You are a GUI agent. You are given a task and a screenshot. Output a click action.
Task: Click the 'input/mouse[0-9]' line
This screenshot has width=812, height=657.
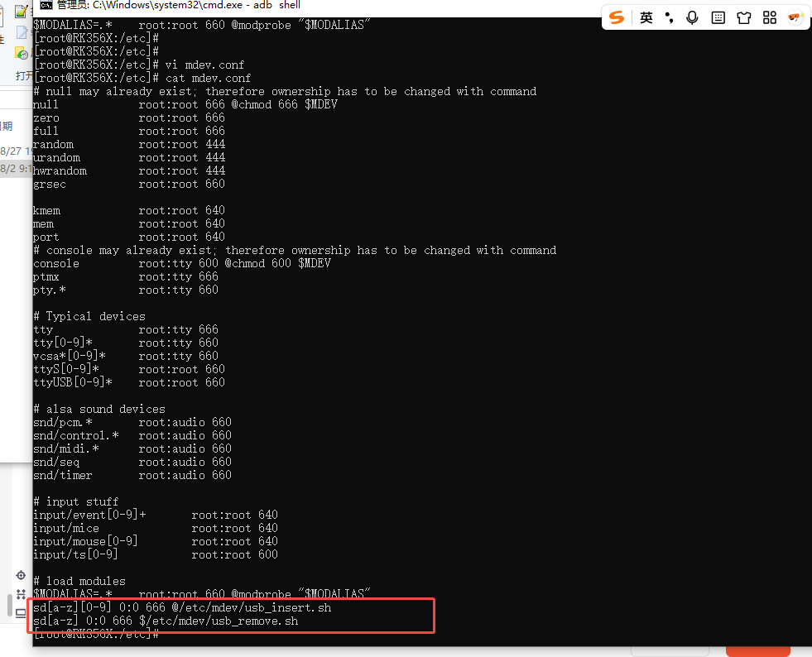[x=156, y=541]
